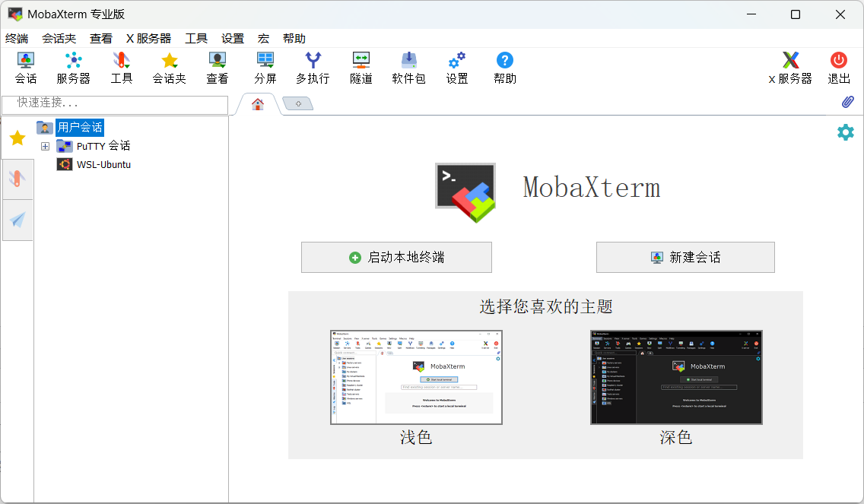The image size is (864, 504).
Task: Open a new tab with plus tab
Action: tap(298, 103)
